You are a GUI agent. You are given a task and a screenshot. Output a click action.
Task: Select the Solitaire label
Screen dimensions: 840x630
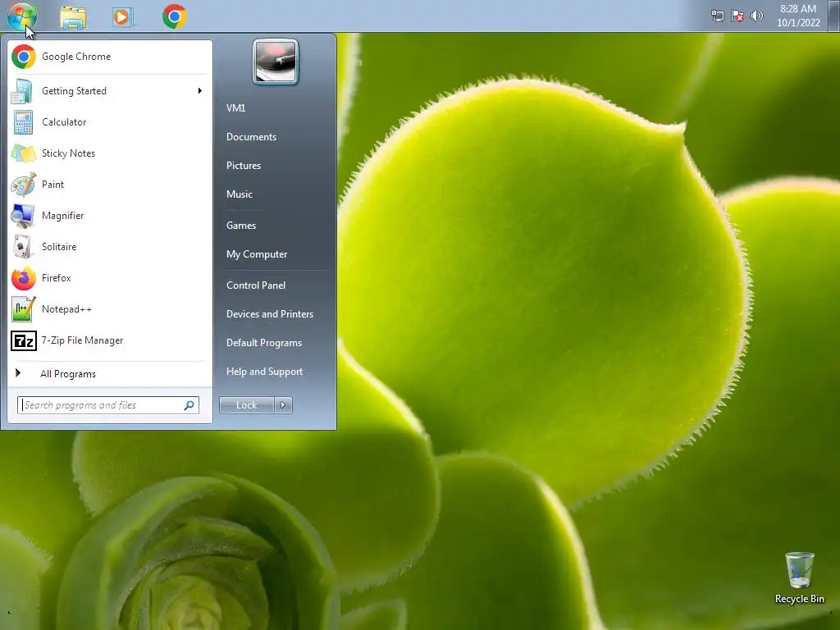coord(59,247)
